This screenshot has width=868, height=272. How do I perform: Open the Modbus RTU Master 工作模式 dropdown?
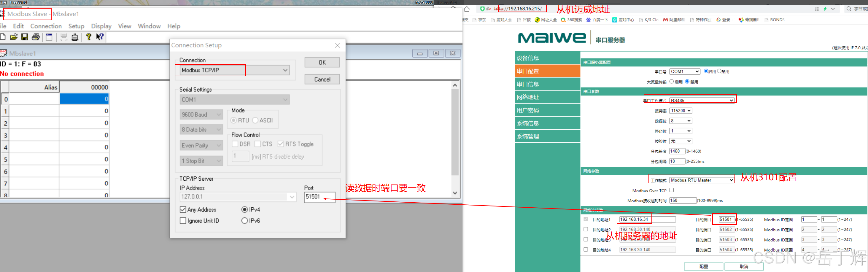pos(702,180)
